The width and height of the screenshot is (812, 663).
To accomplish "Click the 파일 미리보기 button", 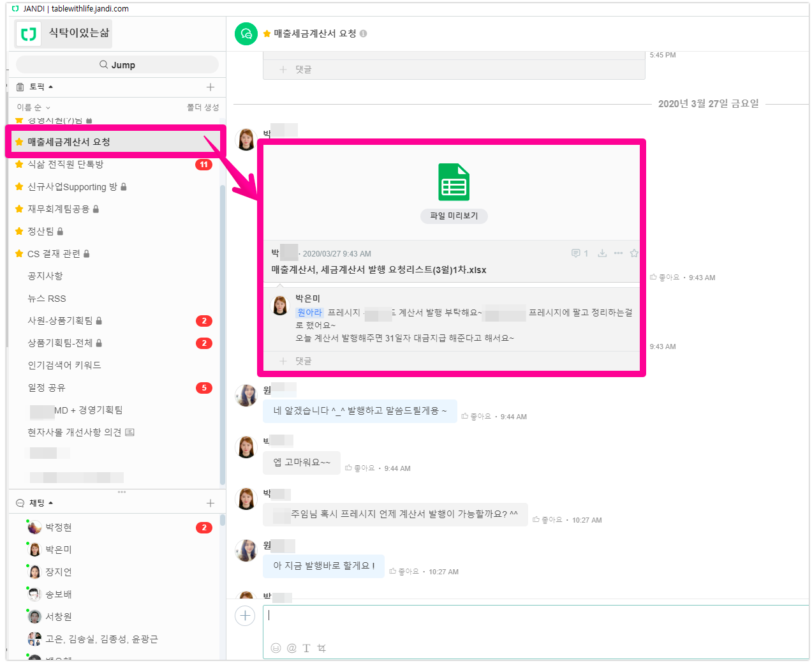I will pyautogui.click(x=454, y=216).
